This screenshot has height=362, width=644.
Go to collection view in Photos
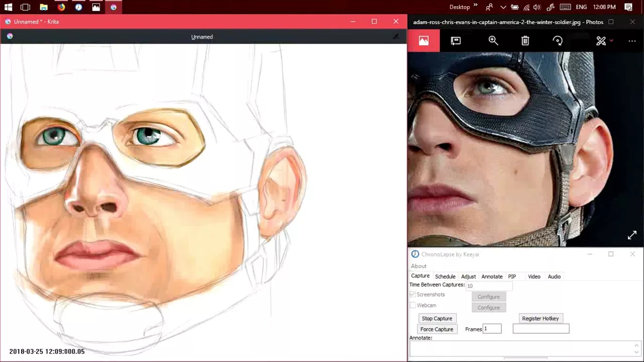click(424, 41)
